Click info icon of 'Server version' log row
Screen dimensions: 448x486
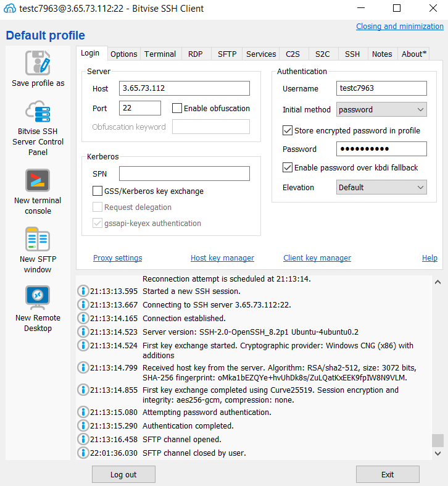click(83, 332)
